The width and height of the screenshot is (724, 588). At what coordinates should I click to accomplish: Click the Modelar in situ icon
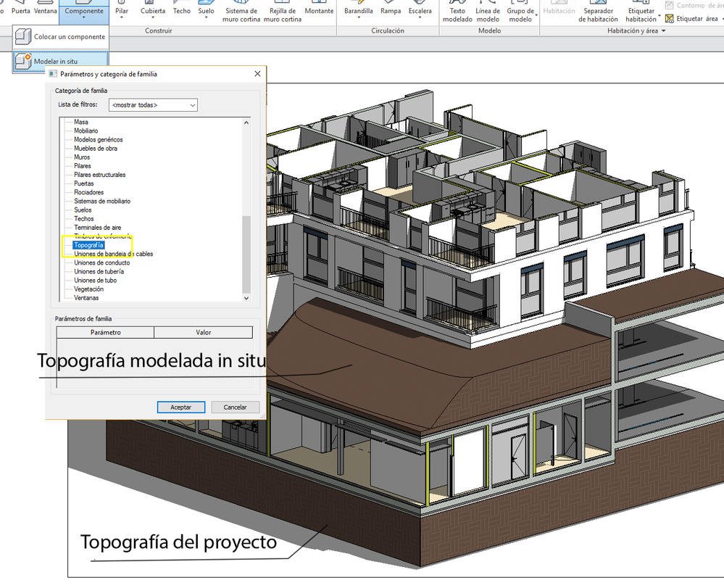point(23,61)
